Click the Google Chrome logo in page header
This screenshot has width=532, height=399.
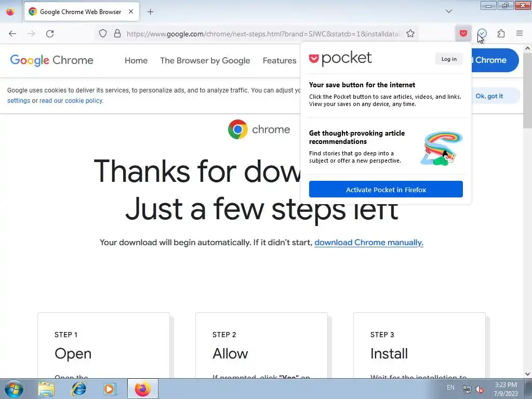[x=51, y=60]
